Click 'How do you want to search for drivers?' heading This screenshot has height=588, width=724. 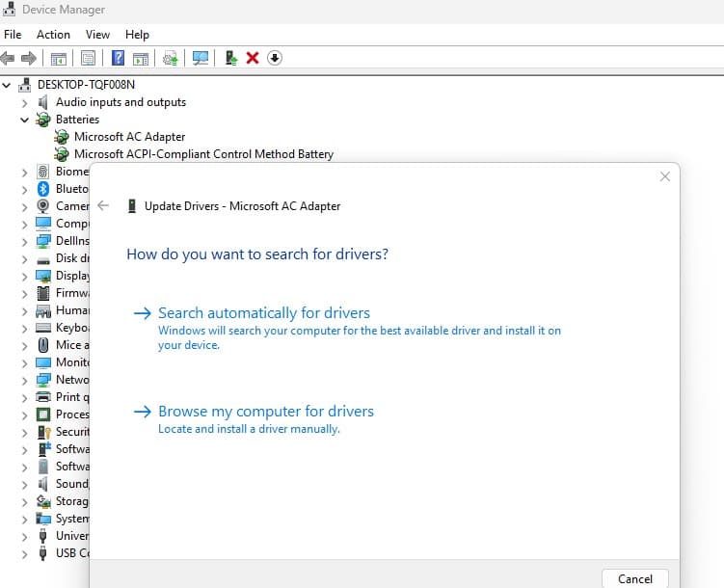tap(257, 254)
